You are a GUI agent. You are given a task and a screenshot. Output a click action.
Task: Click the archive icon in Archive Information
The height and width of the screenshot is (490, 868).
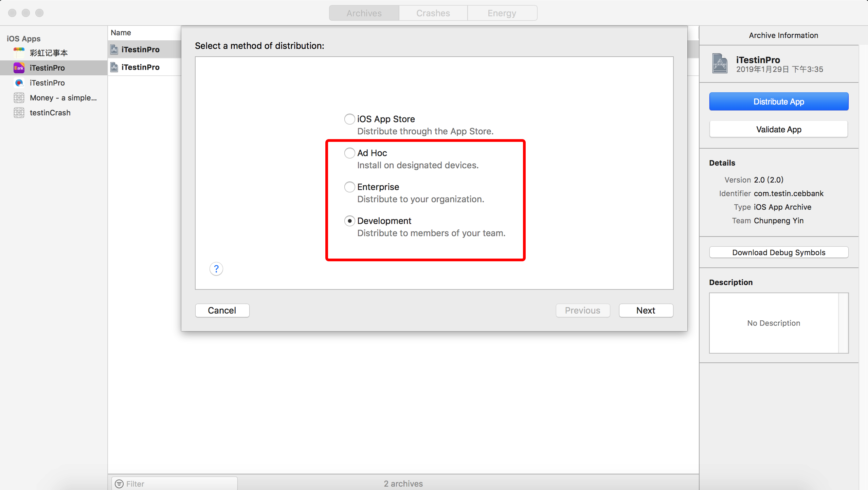pos(720,63)
